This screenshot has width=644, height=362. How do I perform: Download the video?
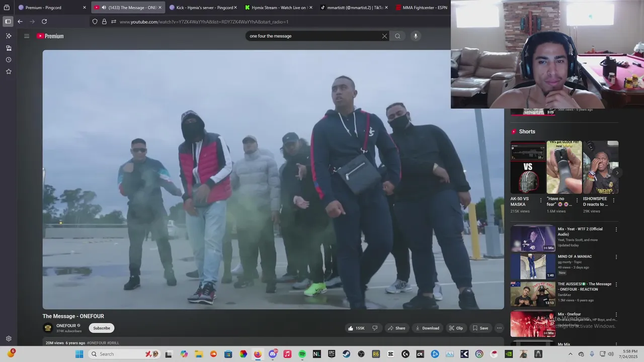pyautogui.click(x=427, y=328)
